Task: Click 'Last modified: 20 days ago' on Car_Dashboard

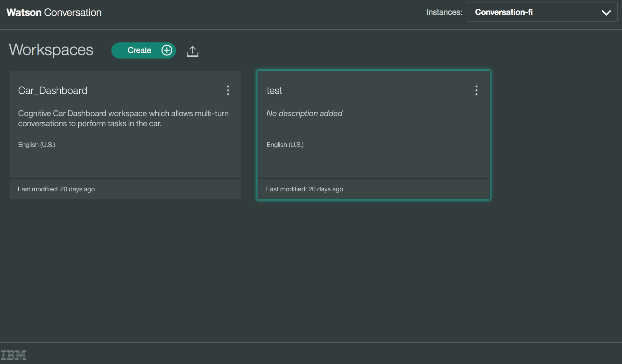Action: coord(56,189)
